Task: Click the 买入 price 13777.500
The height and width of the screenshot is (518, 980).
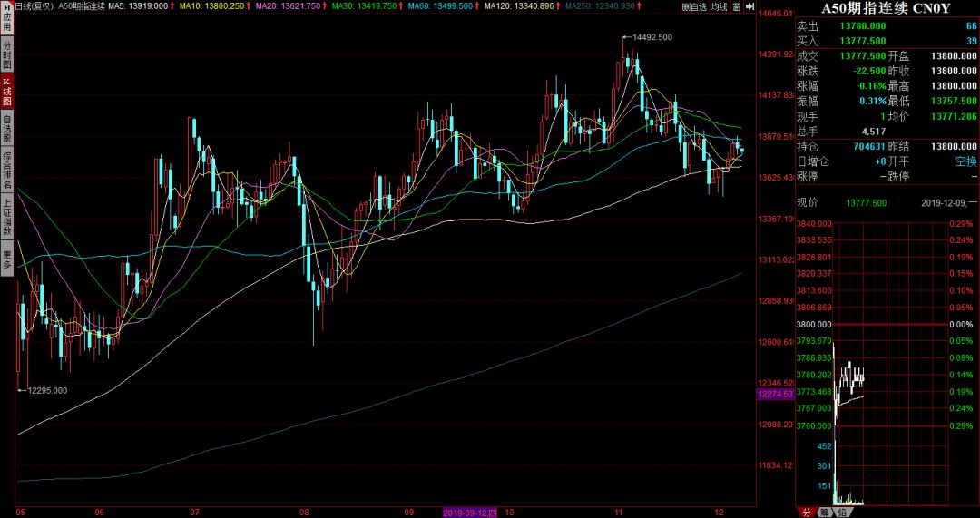Action: (863, 41)
